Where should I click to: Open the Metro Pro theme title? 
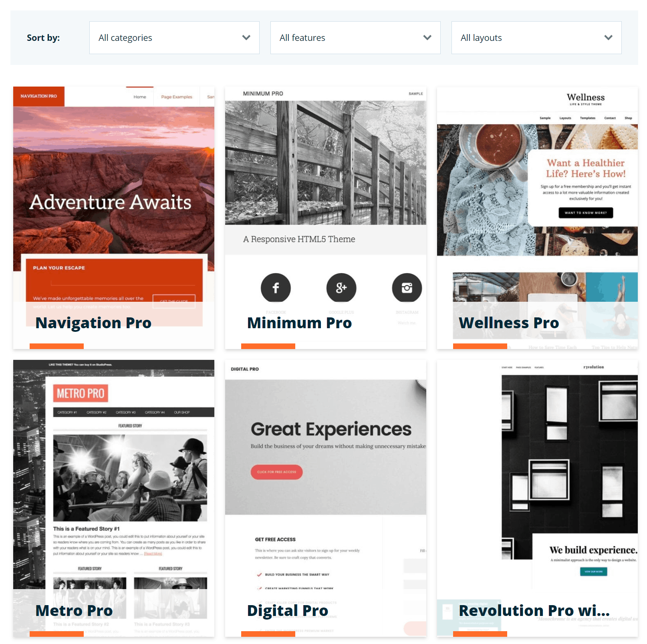(x=74, y=611)
